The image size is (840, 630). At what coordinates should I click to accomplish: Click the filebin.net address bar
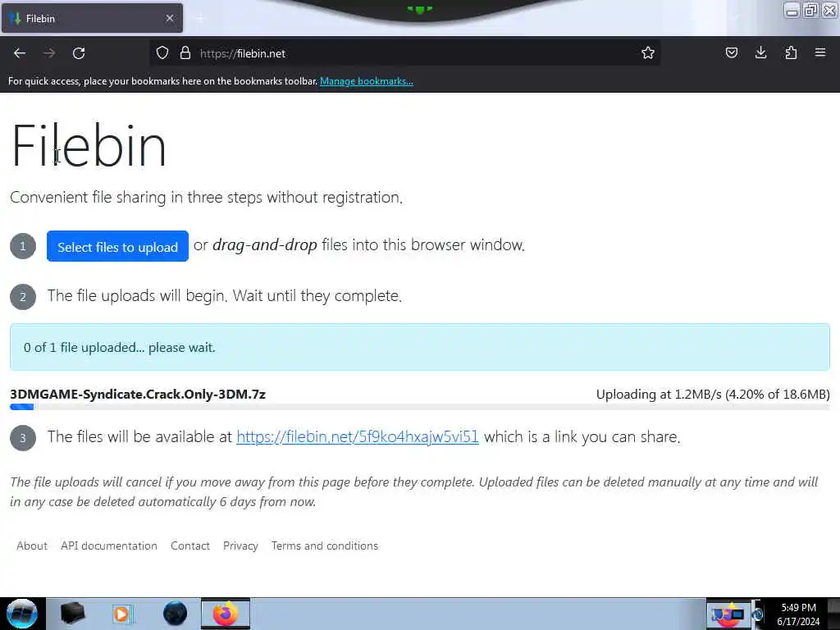coord(407,53)
